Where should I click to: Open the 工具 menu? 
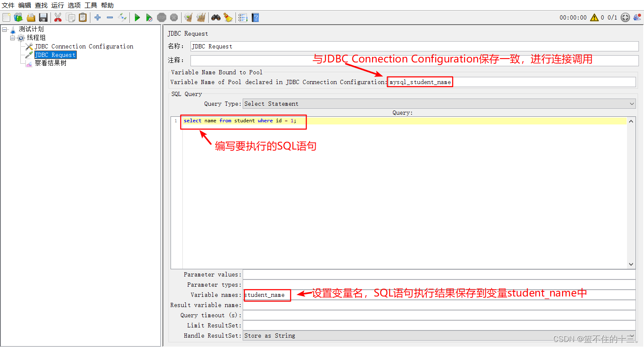point(91,5)
